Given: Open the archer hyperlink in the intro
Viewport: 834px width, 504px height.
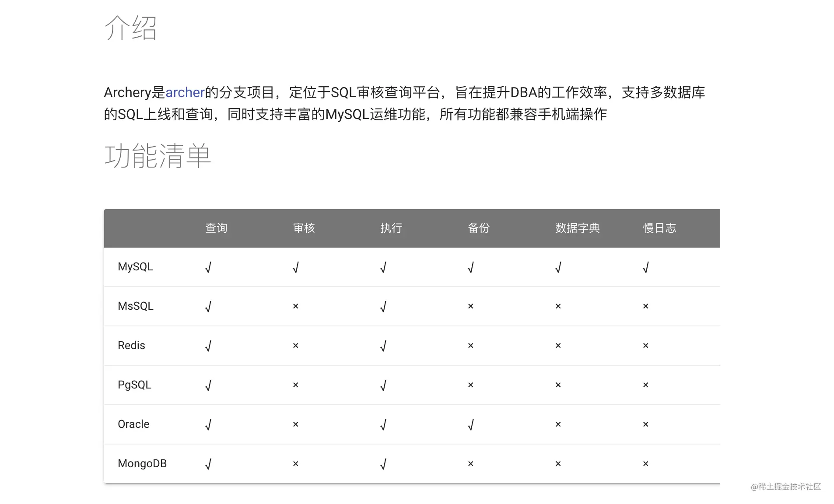Looking at the screenshot, I should pos(185,92).
